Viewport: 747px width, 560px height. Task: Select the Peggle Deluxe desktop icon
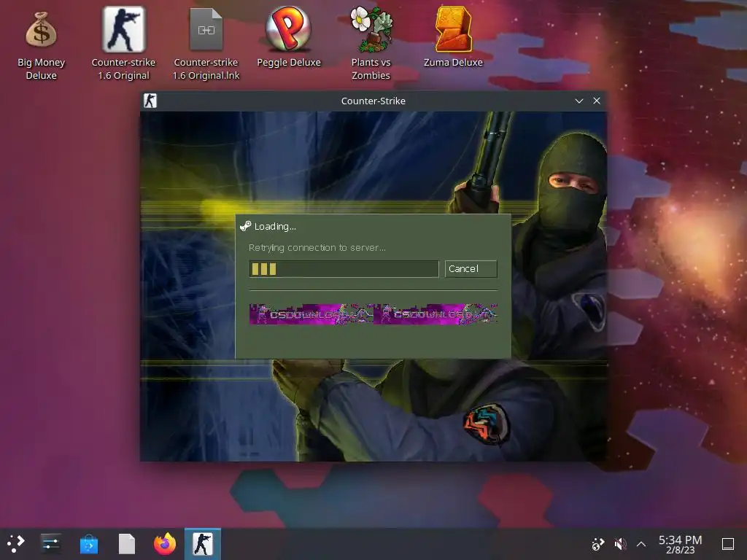click(x=289, y=37)
